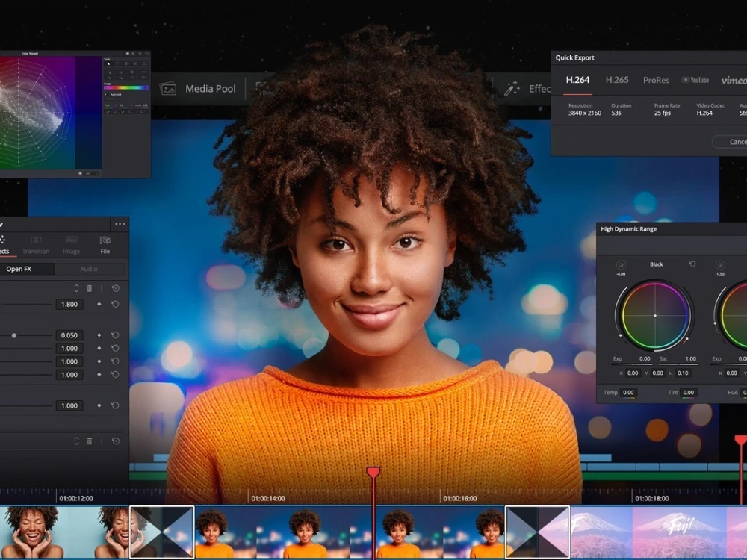Viewport: 747px width, 560px height.
Task: Adjust the Black zone Exp slider
Action: [x=632, y=364]
